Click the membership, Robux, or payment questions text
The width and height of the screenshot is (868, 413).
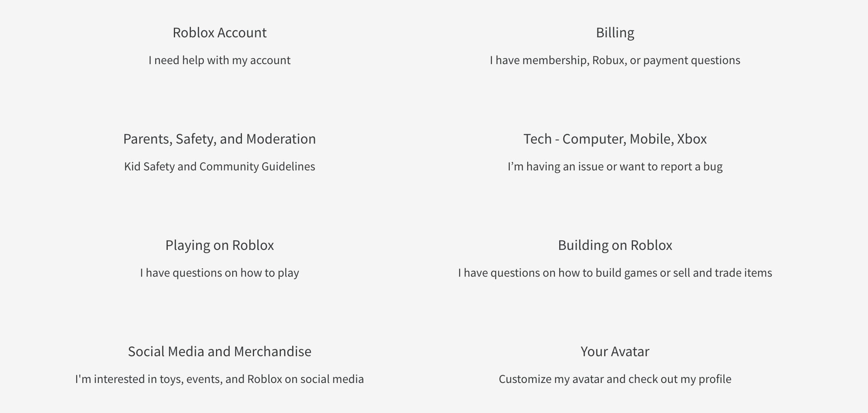point(615,60)
